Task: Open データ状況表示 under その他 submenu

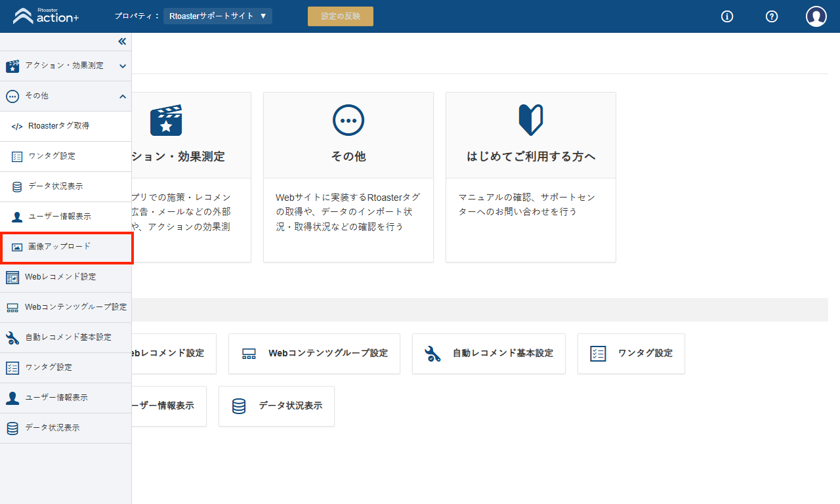Action: point(66,186)
